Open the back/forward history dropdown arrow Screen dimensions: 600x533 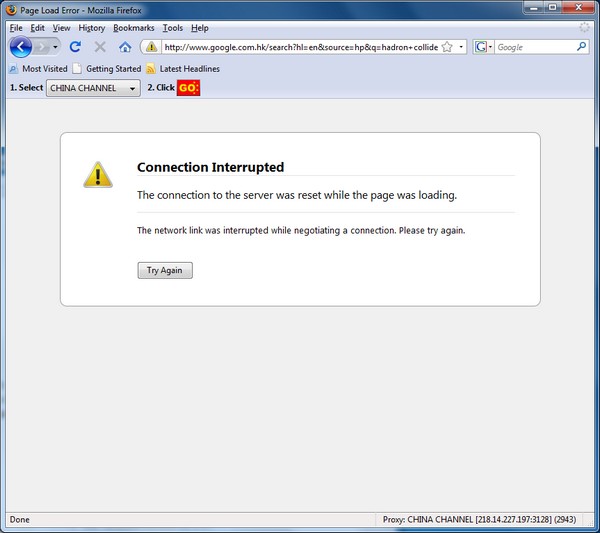tap(55, 47)
